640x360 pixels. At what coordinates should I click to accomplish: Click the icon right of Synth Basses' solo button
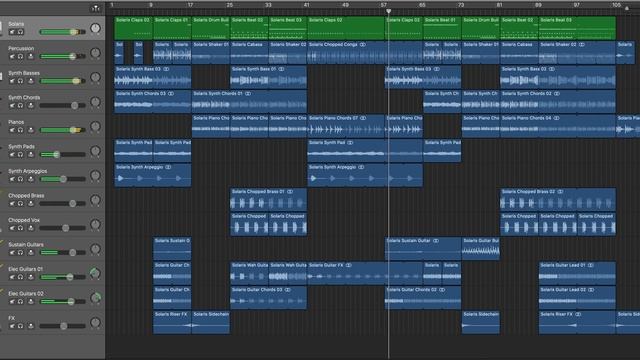point(31,81)
